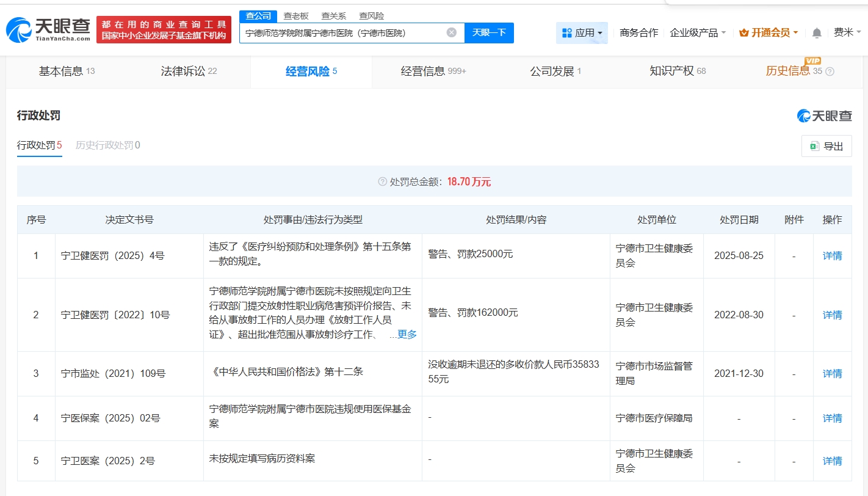Click the TianYanCha logo in header
The height and width of the screenshot is (496, 868).
coord(48,29)
